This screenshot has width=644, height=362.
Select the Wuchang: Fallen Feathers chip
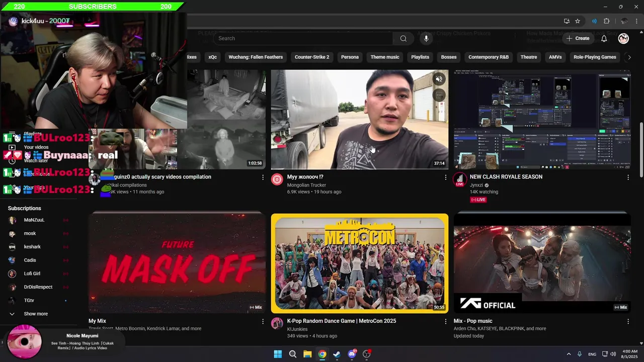pyautogui.click(x=256, y=57)
